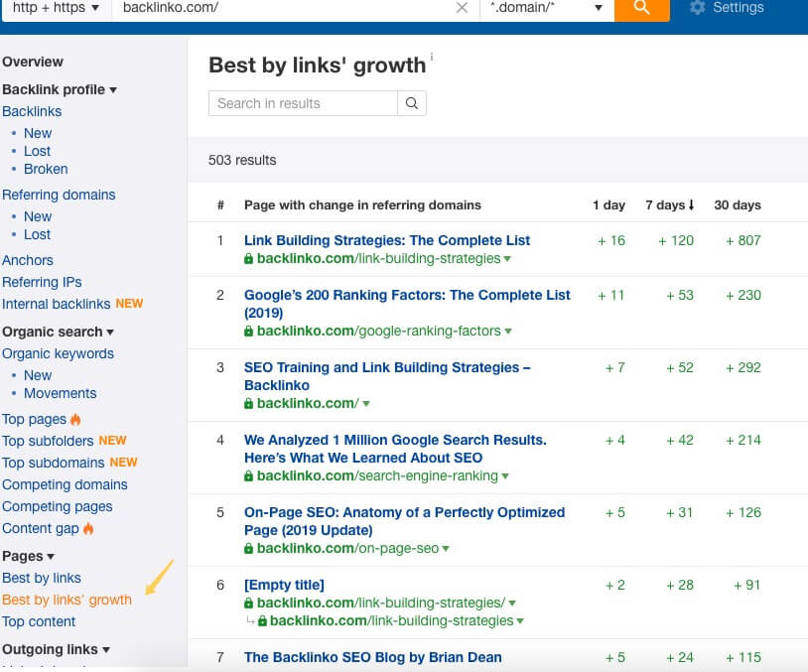Open Movements under Organic keywords
The width and height of the screenshot is (808, 672).
[61, 393]
